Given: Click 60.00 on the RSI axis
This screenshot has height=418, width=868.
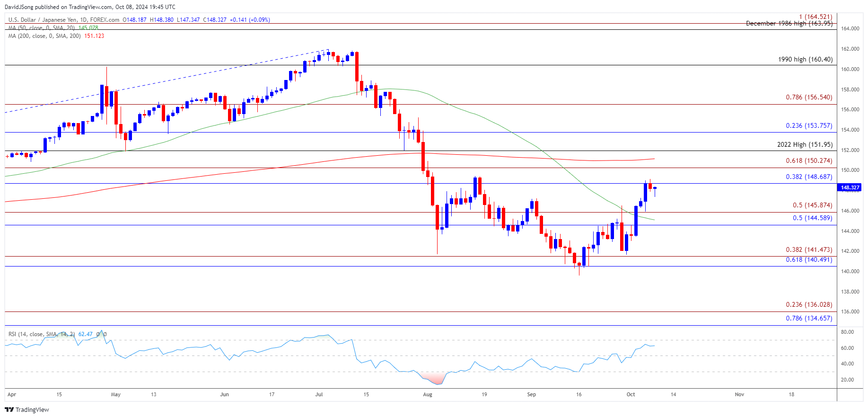Looking at the screenshot, I should pyautogui.click(x=847, y=348).
